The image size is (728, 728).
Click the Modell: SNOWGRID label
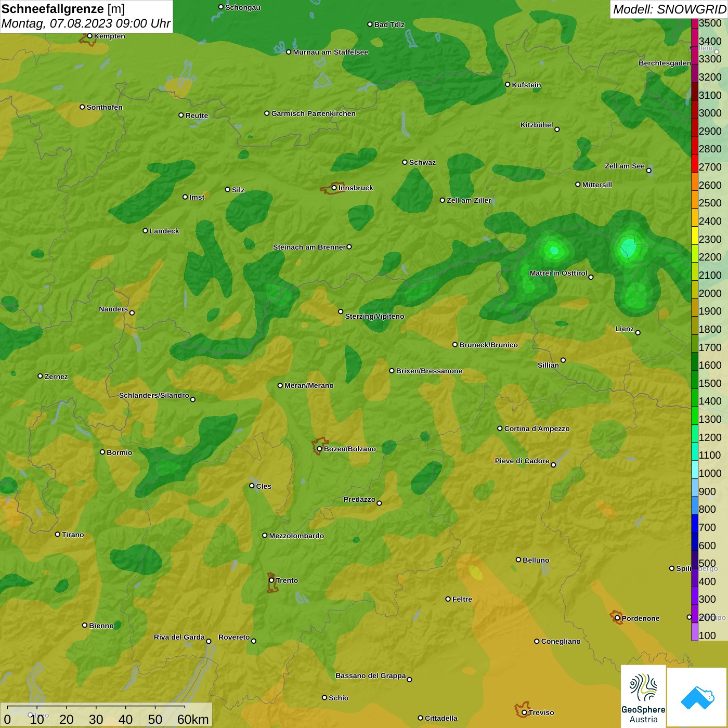[669, 9]
